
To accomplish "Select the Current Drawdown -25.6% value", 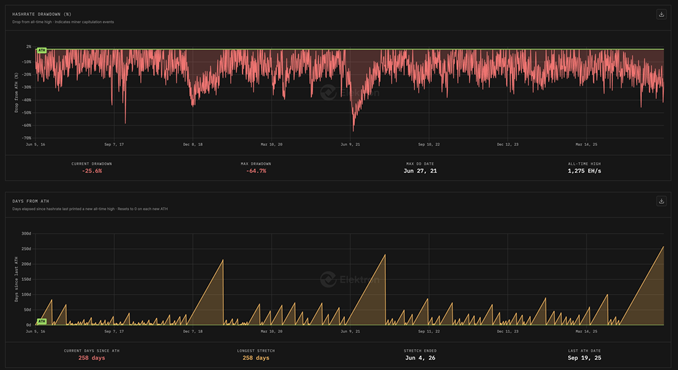I will [x=92, y=171].
